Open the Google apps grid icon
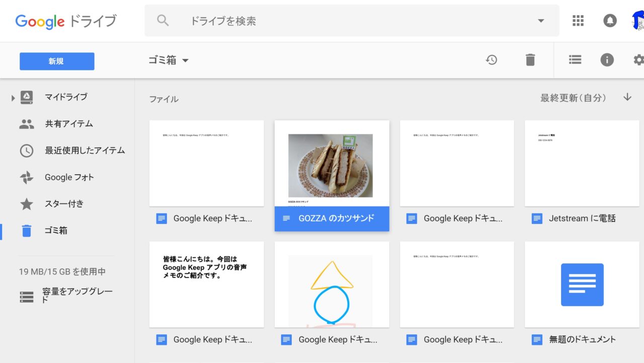Image resolution: width=644 pixels, height=363 pixels. tap(578, 21)
